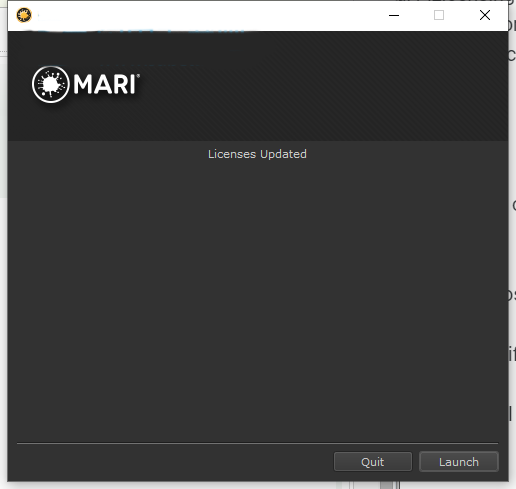Click the separator line above the buttons
This screenshot has height=489, width=516.
pyautogui.click(x=258, y=443)
